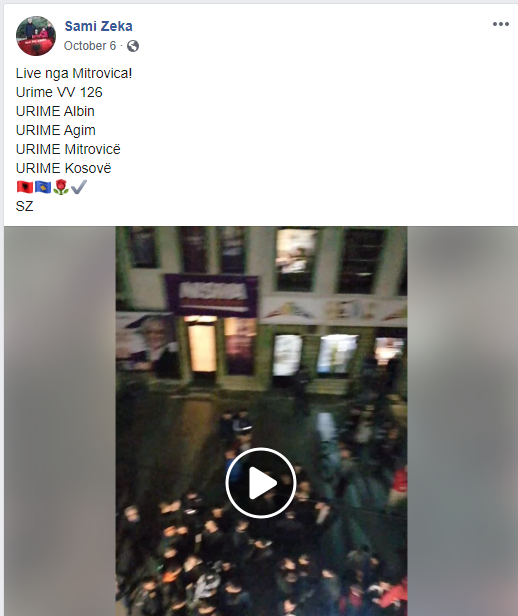This screenshot has height=616, width=518.
Task: Open the post options three-dots menu
Action: coord(501,24)
